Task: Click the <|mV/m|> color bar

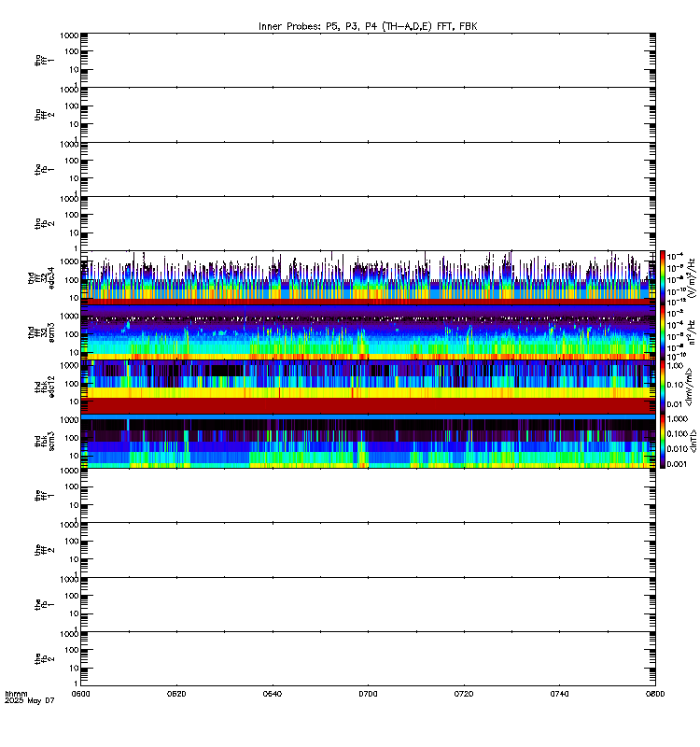Action: [x=663, y=387]
